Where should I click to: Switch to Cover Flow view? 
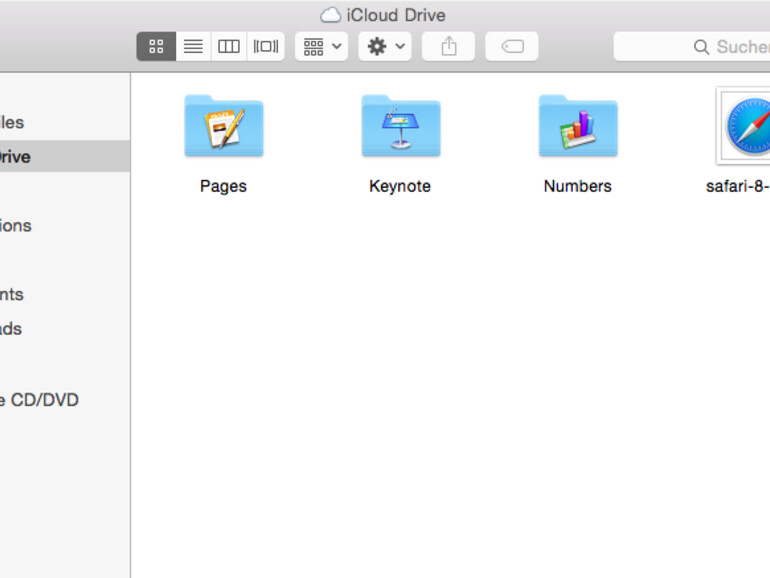point(266,47)
